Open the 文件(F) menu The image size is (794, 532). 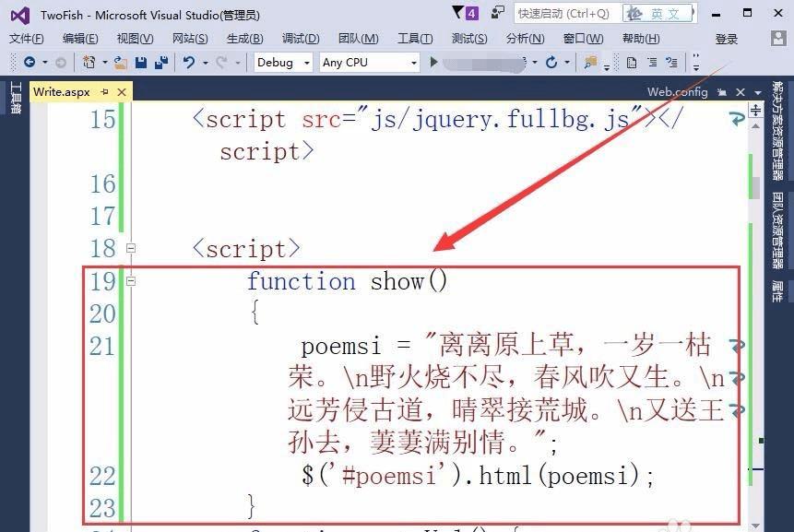[27, 39]
